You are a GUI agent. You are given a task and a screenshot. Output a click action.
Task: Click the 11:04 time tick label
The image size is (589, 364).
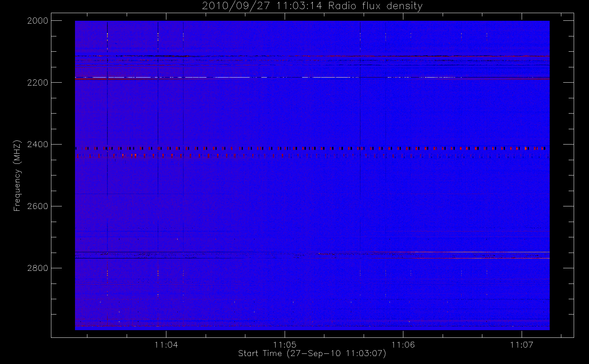click(x=166, y=345)
